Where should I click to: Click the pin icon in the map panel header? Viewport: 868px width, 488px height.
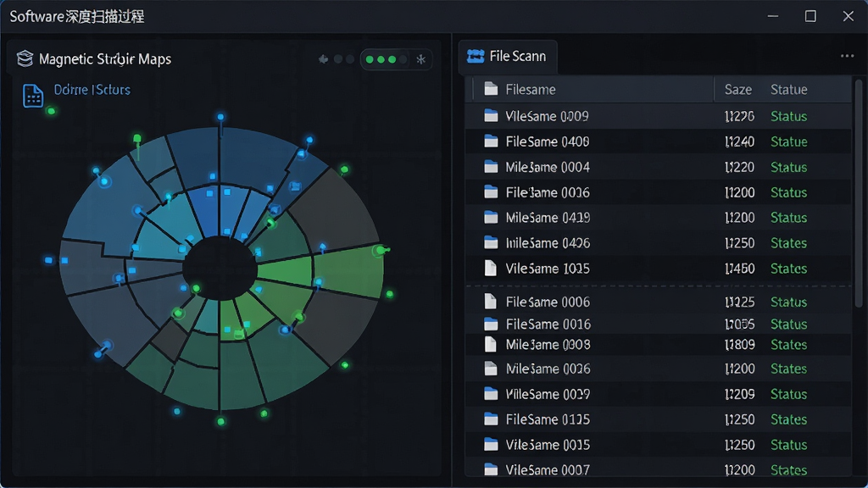323,59
